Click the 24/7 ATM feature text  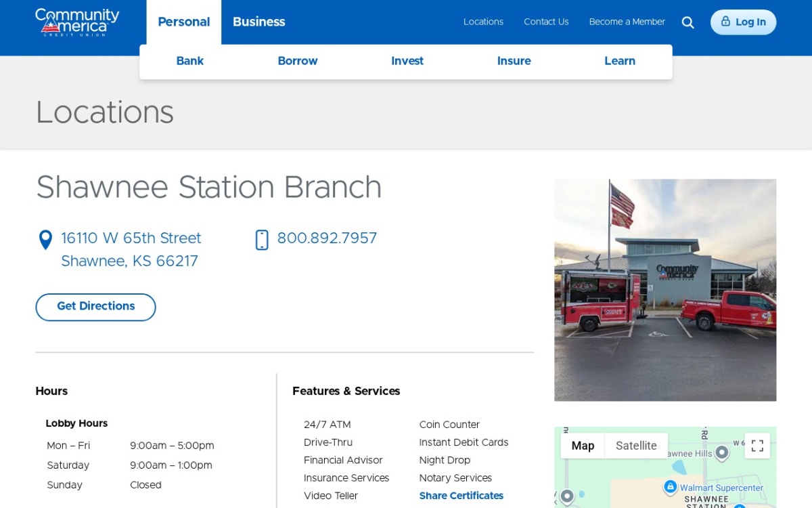(327, 425)
